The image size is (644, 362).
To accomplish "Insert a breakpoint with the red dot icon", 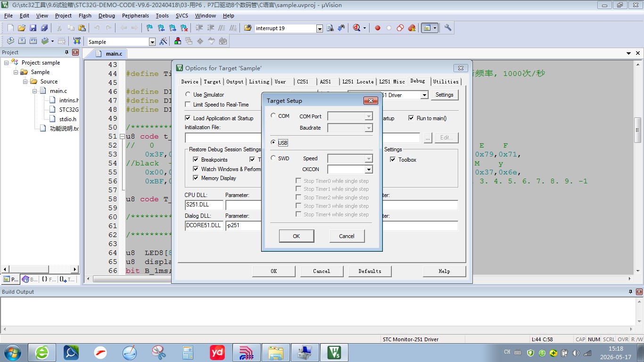I will click(x=378, y=28).
